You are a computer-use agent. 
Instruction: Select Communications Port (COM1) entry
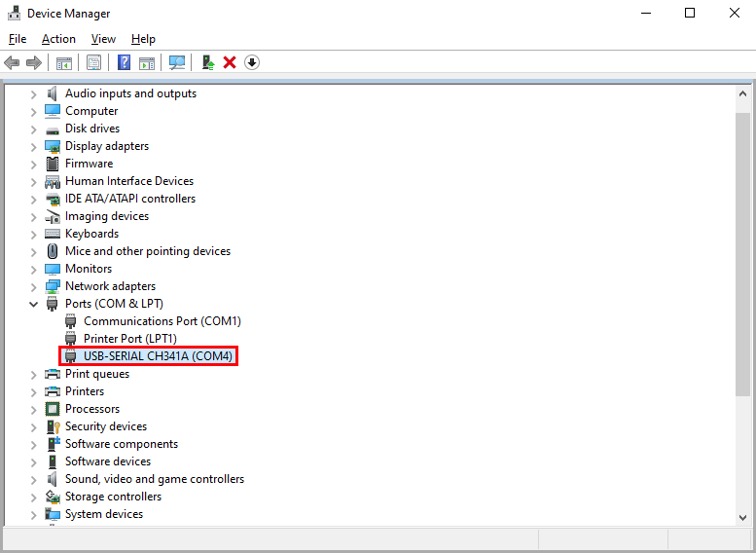162,321
